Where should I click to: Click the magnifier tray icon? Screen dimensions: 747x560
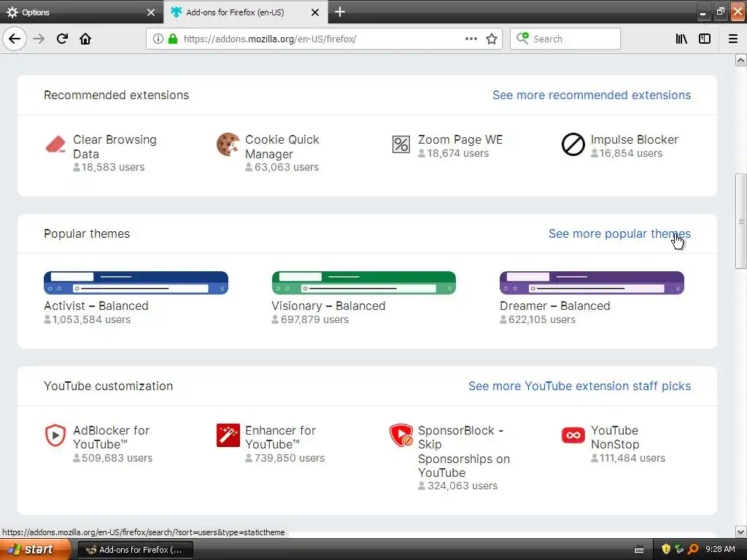click(693, 550)
